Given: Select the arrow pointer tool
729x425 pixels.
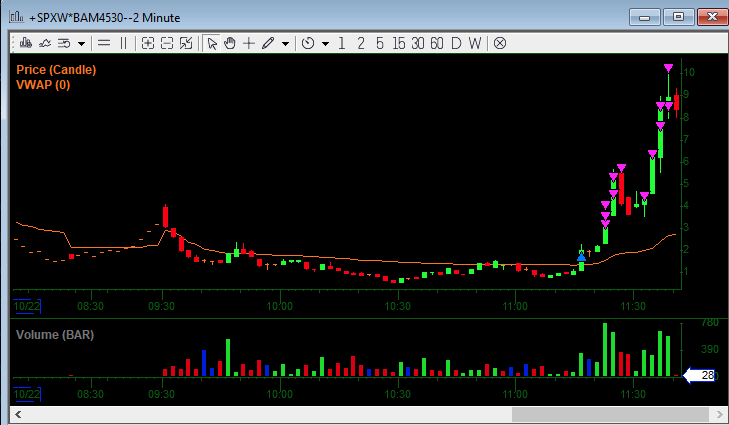Looking at the screenshot, I should (x=212, y=43).
